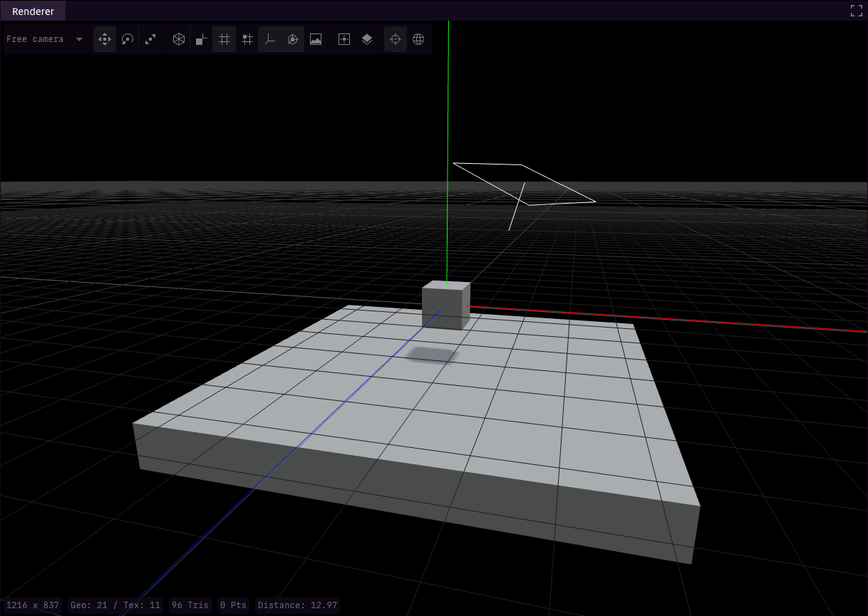Click the world globe icon in toolbar
The width and height of the screenshot is (868, 616).
point(418,39)
